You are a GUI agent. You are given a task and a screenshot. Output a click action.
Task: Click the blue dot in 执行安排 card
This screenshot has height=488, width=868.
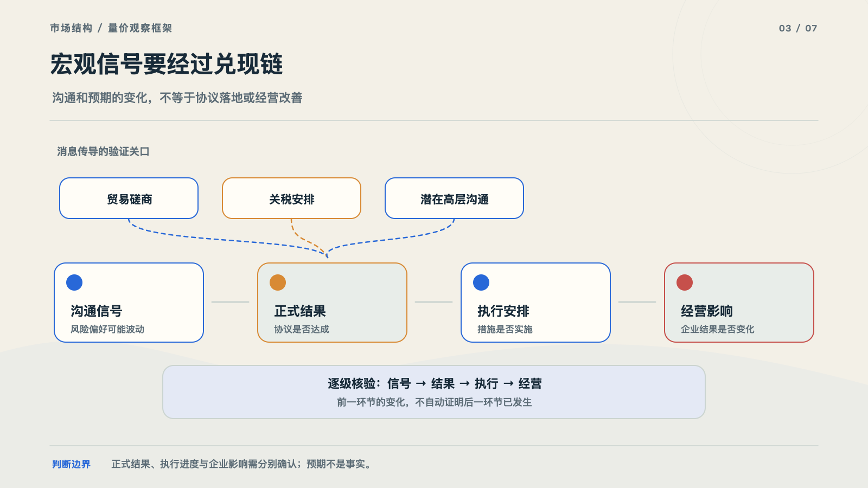(x=481, y=282)
